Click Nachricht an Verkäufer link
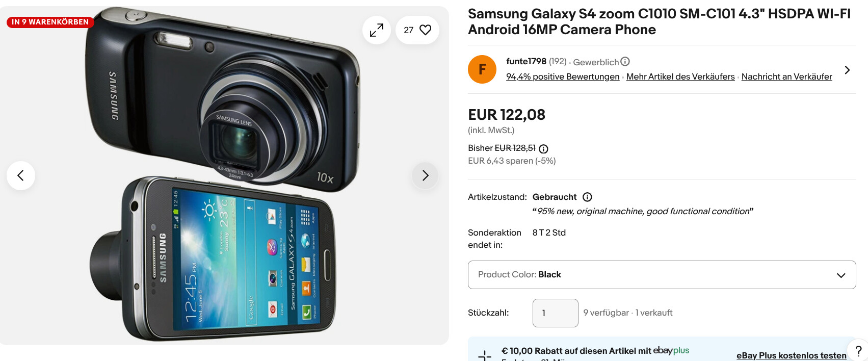 786,76
